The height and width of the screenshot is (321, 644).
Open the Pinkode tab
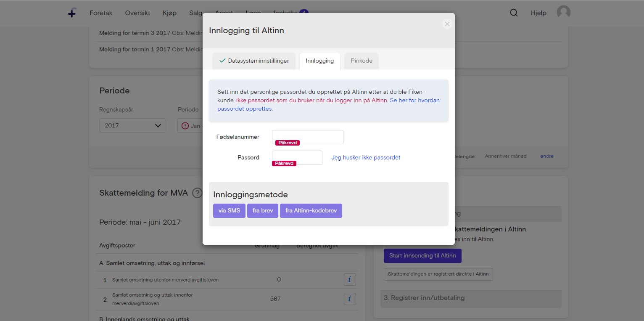pyautogui.click(x=362, y=61)
